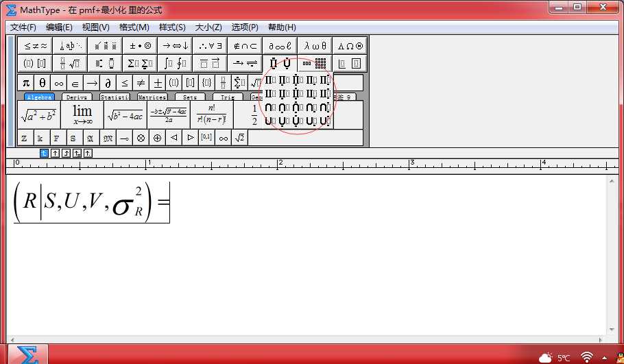624x364 pixels.
Task: Open the 视图(V) menu
Action: point(96,27)
